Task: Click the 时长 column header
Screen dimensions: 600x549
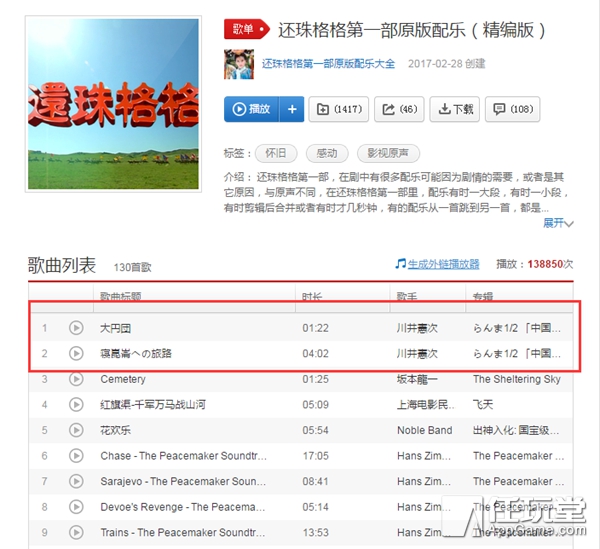Action: pyautogui.click(x=312, y=296)
